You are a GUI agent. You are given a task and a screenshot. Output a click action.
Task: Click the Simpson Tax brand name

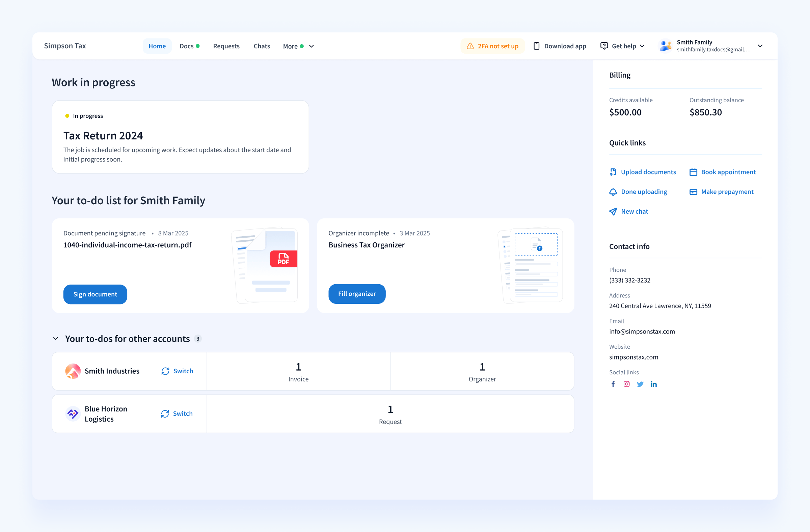(65, 46)
